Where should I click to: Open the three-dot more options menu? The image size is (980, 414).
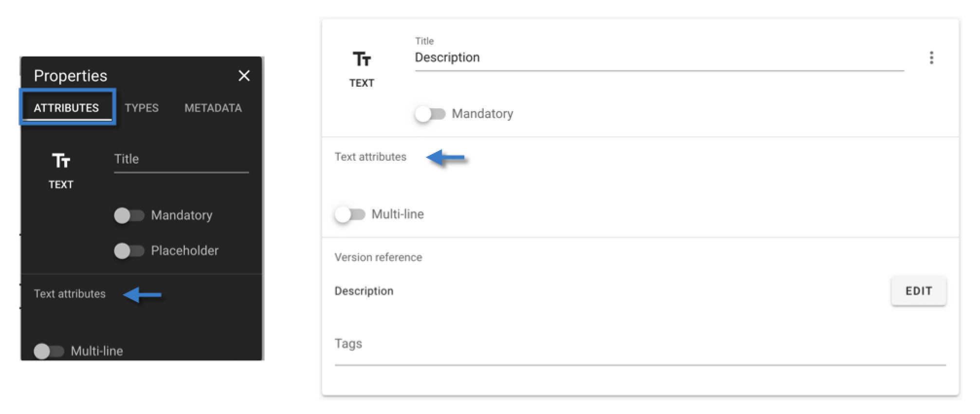click(x=931, y=57)
